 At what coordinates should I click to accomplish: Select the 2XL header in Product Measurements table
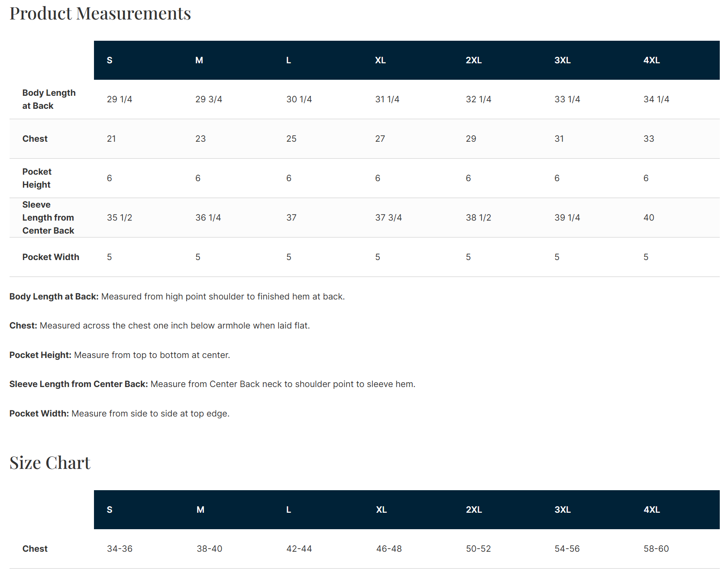473,60
